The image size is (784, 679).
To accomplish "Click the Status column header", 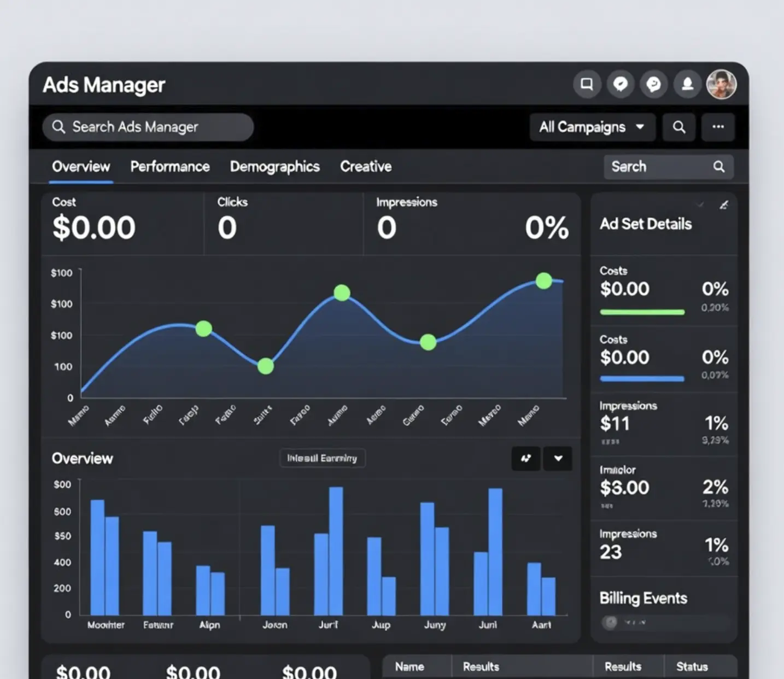I will [x=692, y=666].
